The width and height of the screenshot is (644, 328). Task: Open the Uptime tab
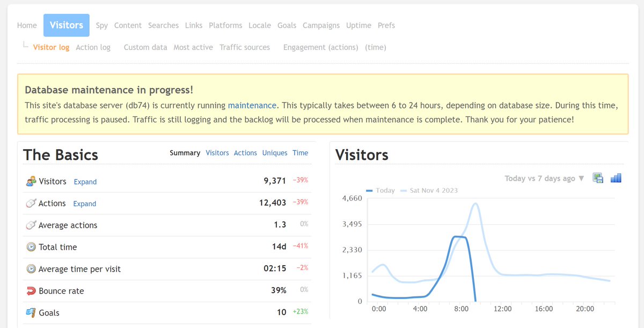(358, 25)
